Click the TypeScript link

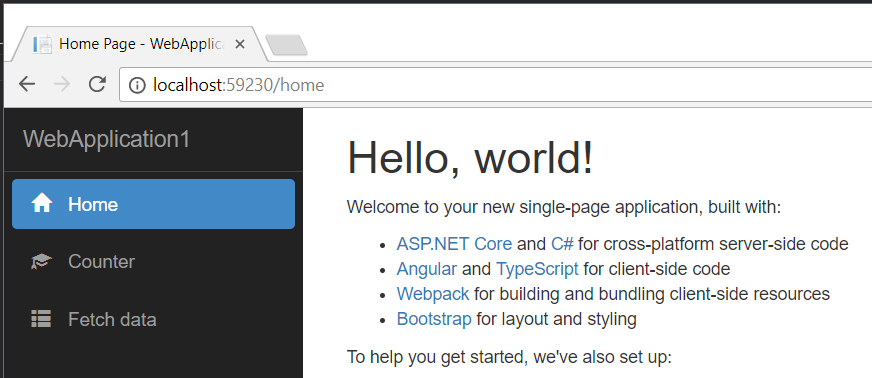tap(537, 269)
